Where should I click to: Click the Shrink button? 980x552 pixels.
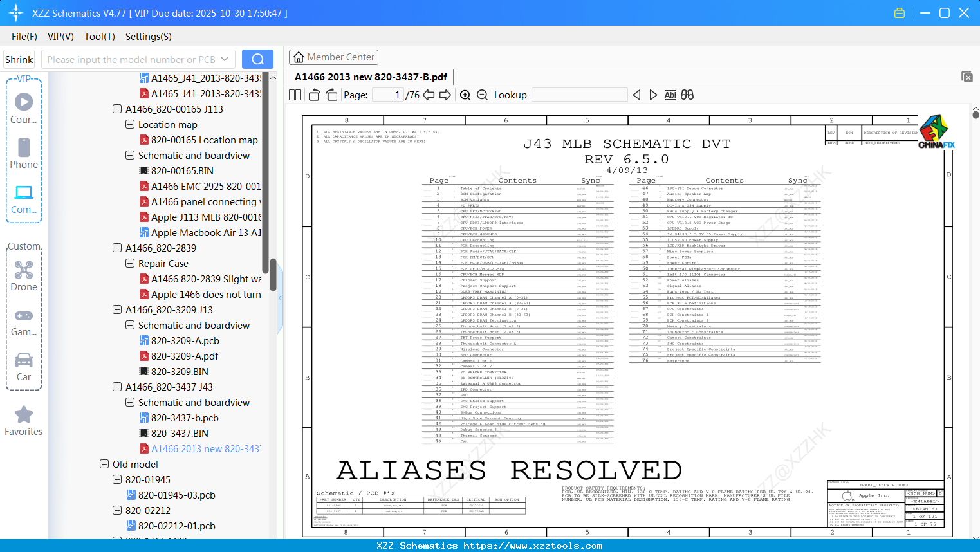19,59
